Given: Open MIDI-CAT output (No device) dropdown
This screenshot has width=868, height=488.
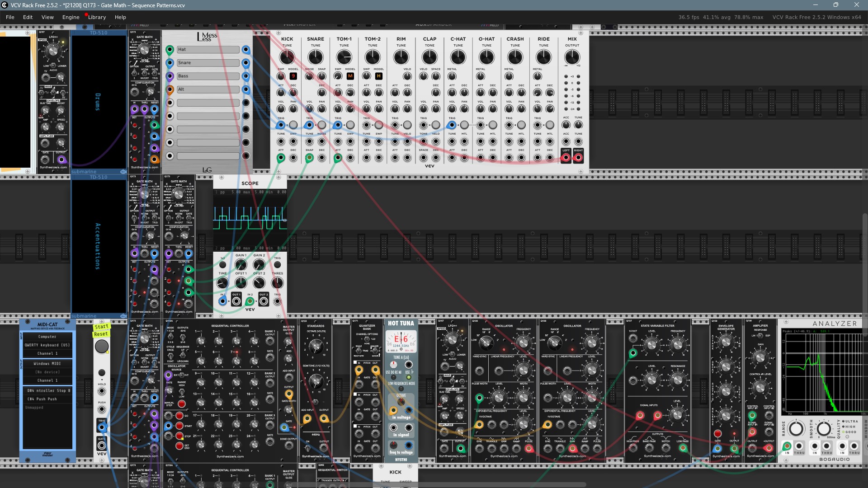Looking at the screenshot, I should (x=47, y=372).
